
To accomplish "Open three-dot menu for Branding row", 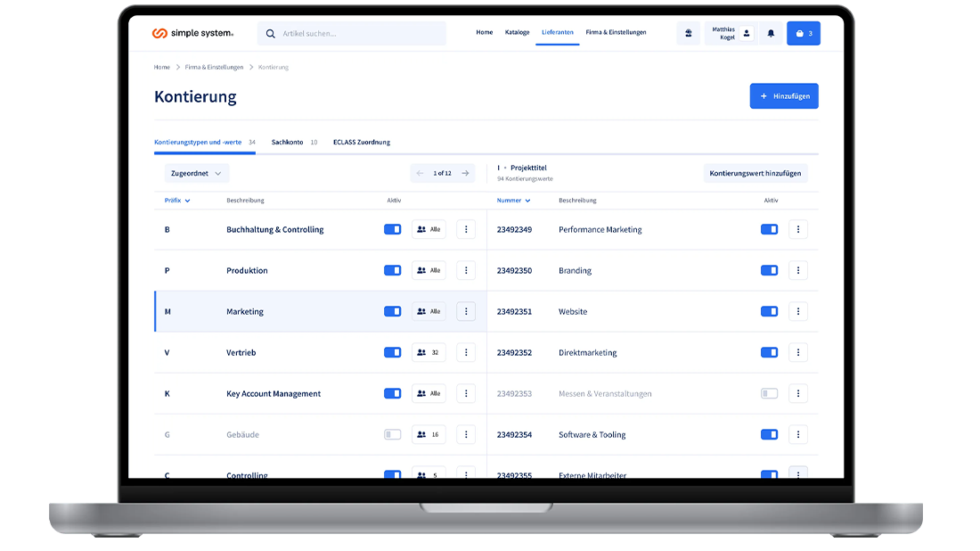I will (x=798, y=270).
